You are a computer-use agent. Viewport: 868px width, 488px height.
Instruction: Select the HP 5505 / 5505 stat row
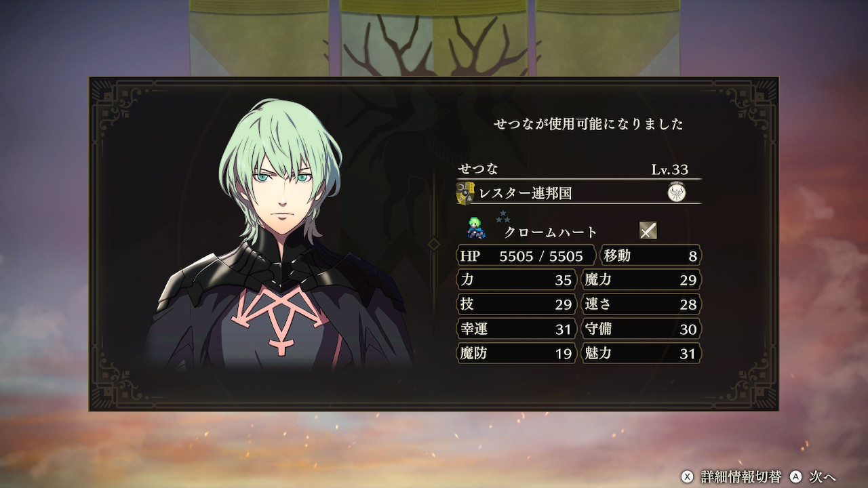pyautogui.click(x=526, y=256)
